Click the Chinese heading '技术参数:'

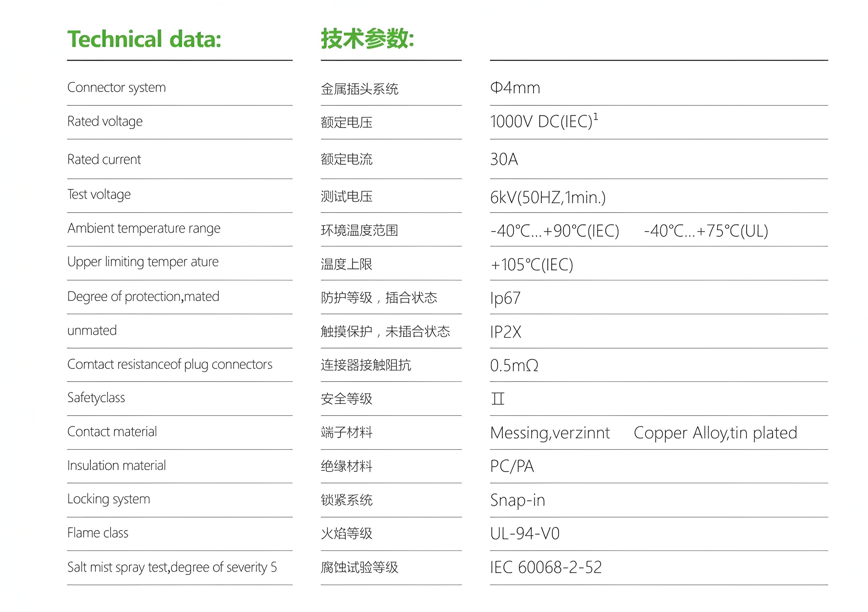point(367,38)
